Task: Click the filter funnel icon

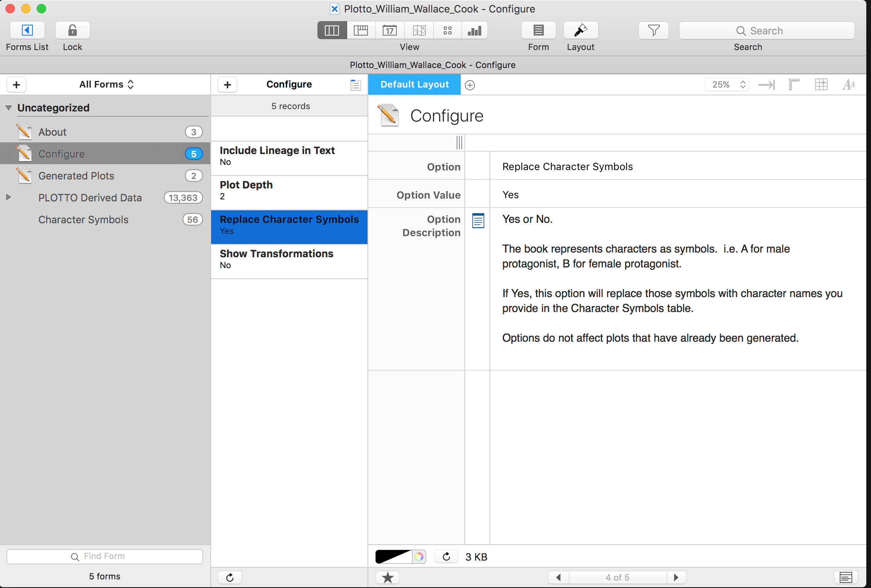Action: tap(654, 30)
